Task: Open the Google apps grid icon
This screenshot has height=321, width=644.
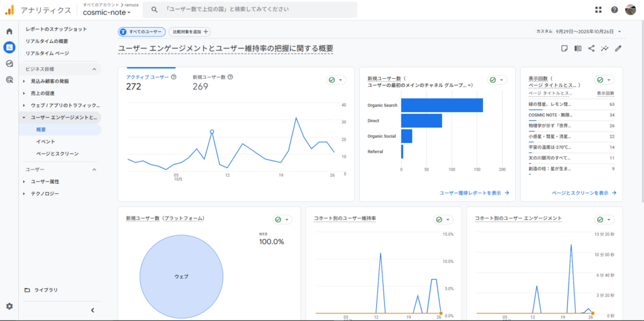Action: (598, 10)
